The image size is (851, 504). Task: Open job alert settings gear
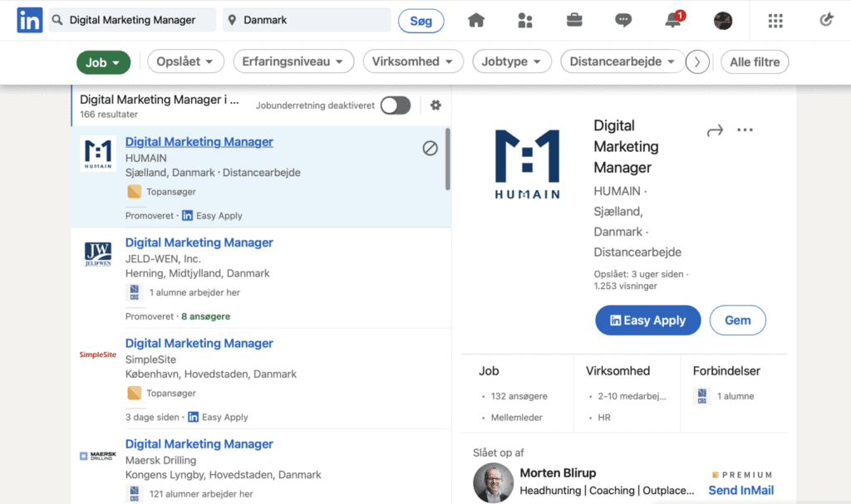click(x=435, y=105)
